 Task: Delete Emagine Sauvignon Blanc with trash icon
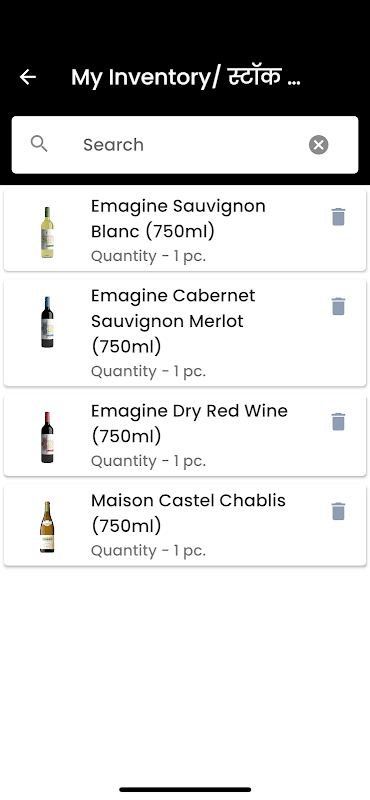338,217
